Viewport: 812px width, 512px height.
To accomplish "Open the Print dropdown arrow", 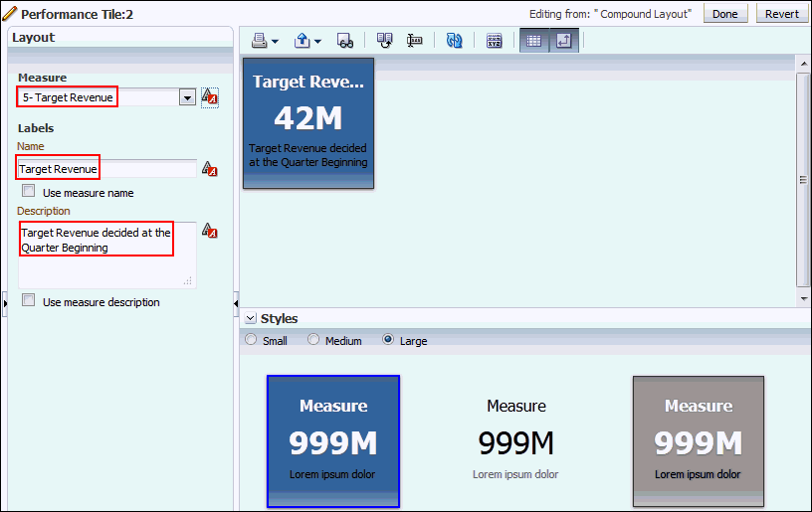I will (x=275, y=42).
